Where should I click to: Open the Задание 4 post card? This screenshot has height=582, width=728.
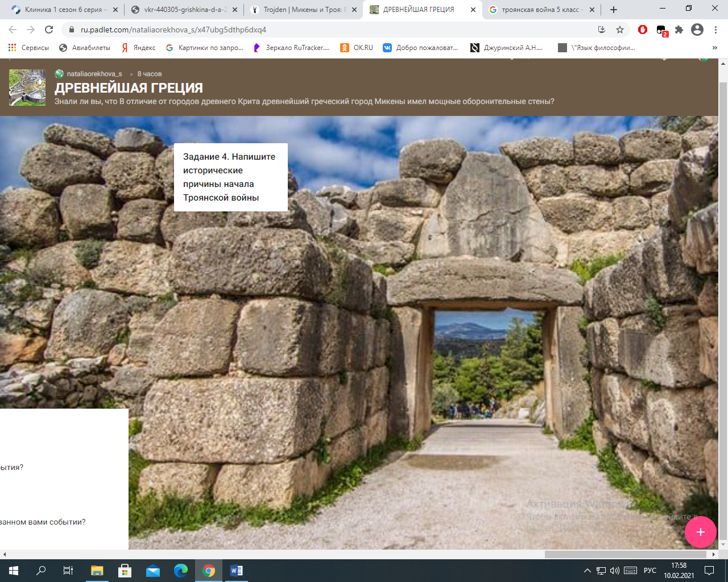pos(231,177)
